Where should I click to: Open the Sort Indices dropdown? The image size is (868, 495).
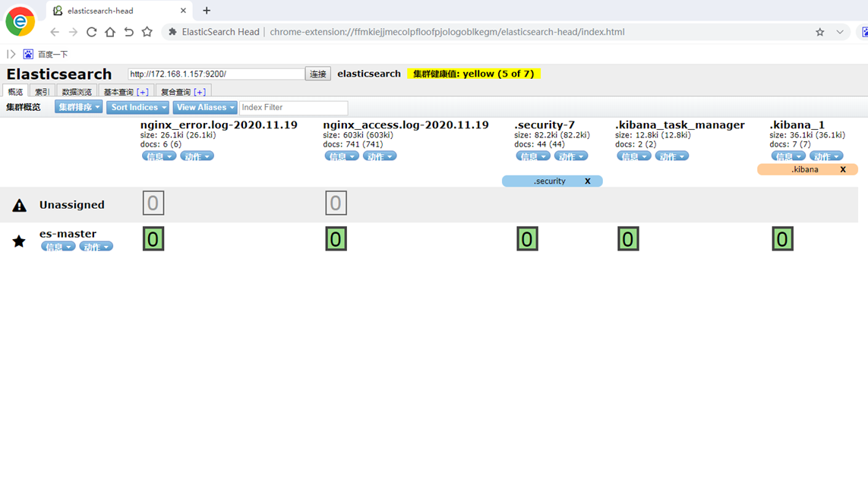[x=138, y=107]
